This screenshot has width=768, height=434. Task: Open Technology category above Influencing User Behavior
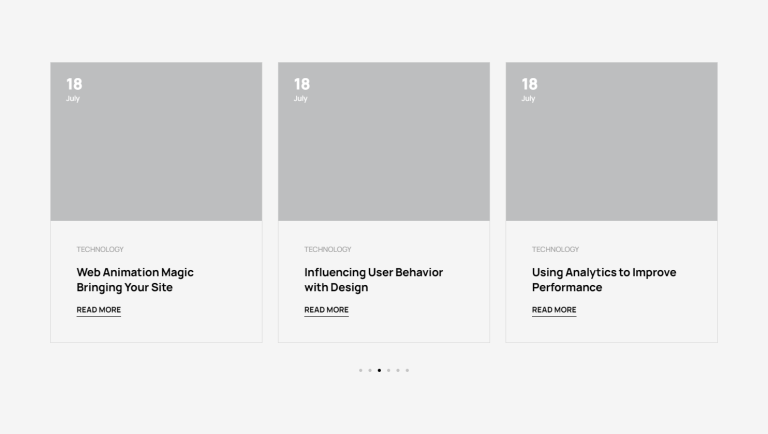328,249
